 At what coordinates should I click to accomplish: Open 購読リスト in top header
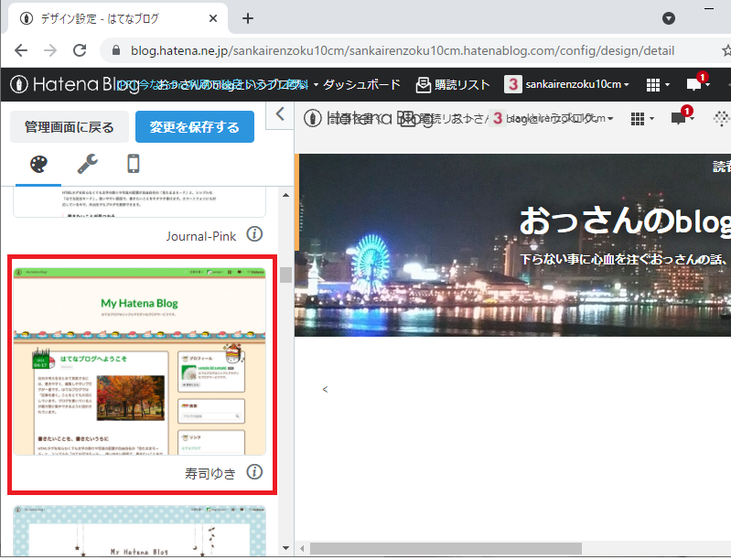(x=453, y=85)
